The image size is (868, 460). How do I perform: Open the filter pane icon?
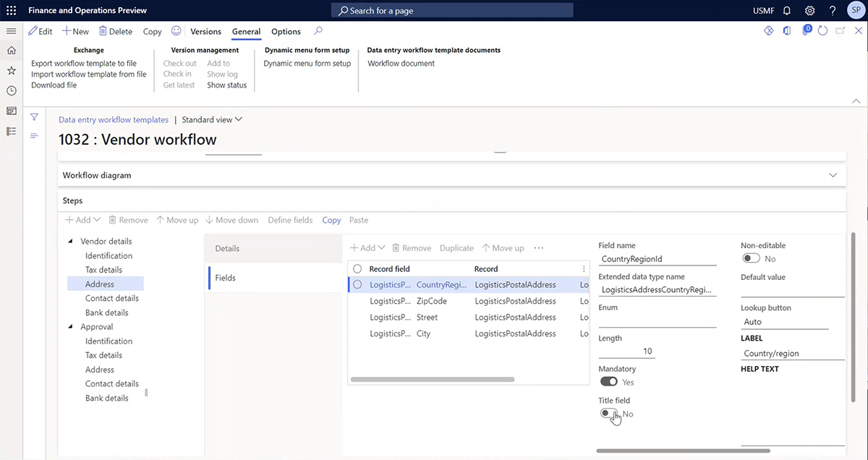(x=33, y=116)
